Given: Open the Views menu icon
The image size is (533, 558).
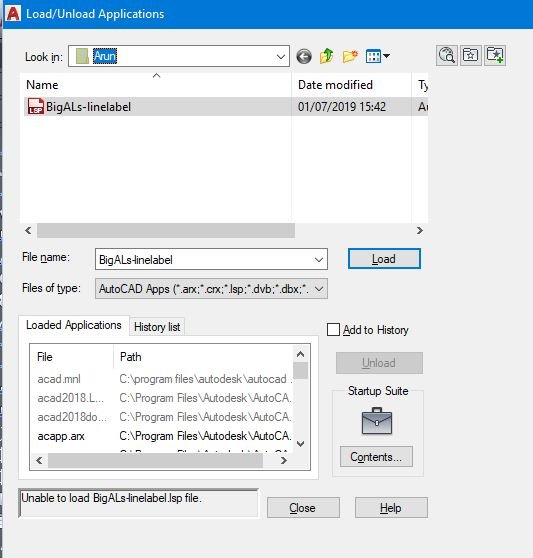Looking at the screenshot, I should 378,56.
